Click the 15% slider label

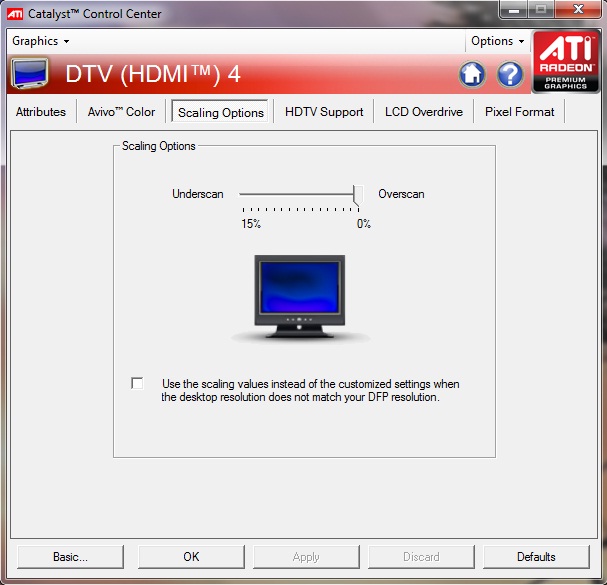(x=251, y=223)
